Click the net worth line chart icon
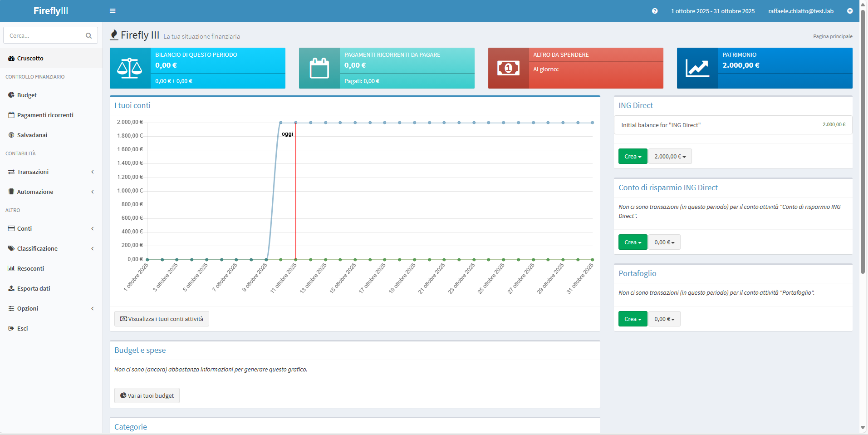The width and height of the screenshot is (868, 435). [697, 68]
